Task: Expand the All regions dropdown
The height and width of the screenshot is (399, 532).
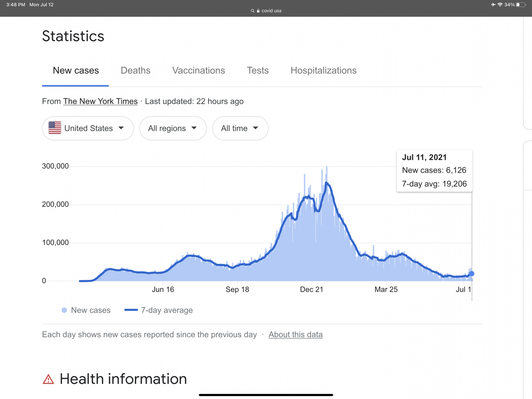Action: [x=173, y=128]
